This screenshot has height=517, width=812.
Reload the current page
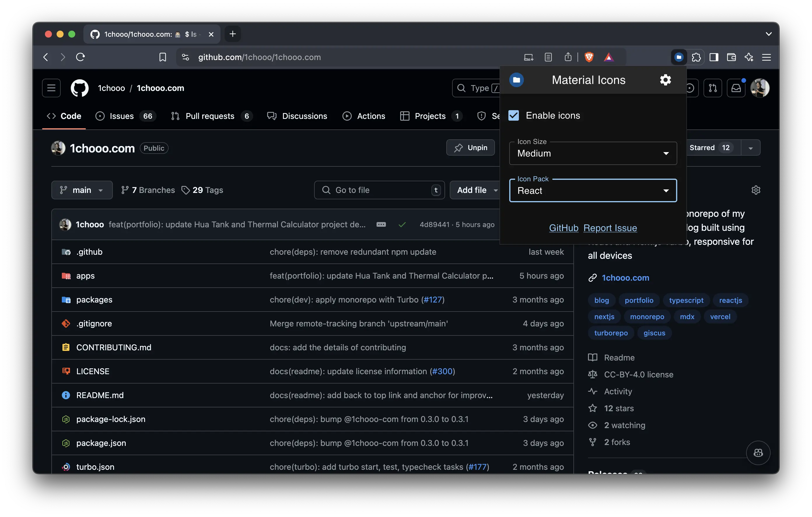[80, 57]
